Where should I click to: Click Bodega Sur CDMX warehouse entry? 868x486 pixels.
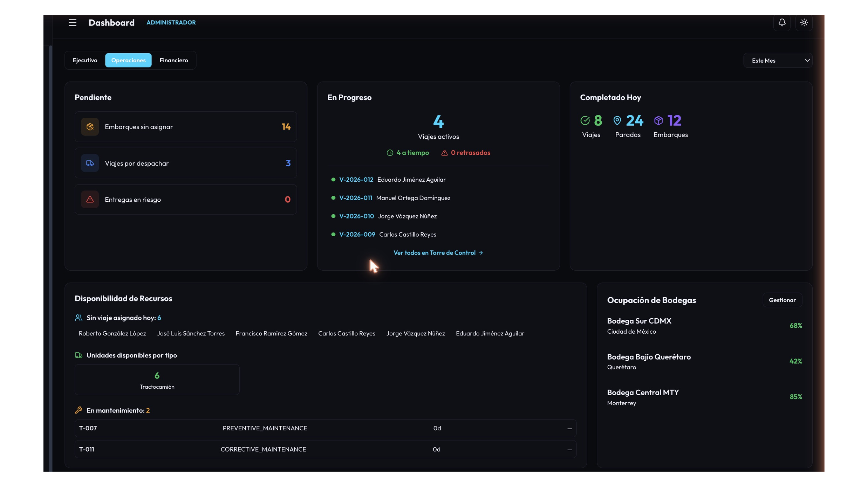(x=704, y=326)
